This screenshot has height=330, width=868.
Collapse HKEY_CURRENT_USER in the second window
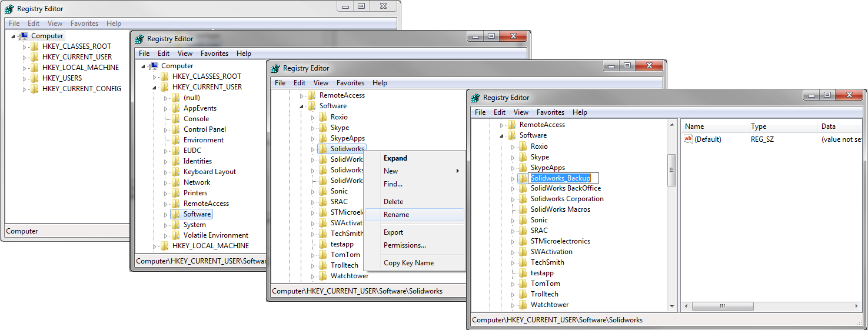coord(155,88)
